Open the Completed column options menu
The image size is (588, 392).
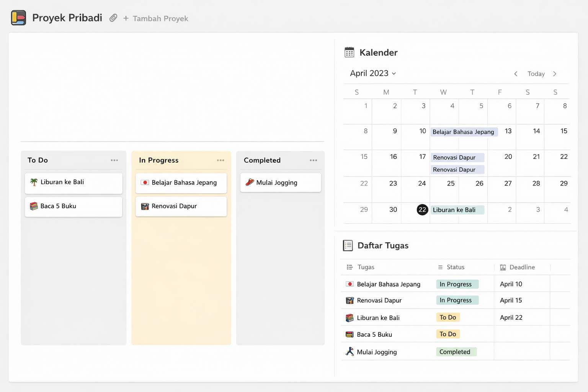pyautogui.click(x=313, y=160)
